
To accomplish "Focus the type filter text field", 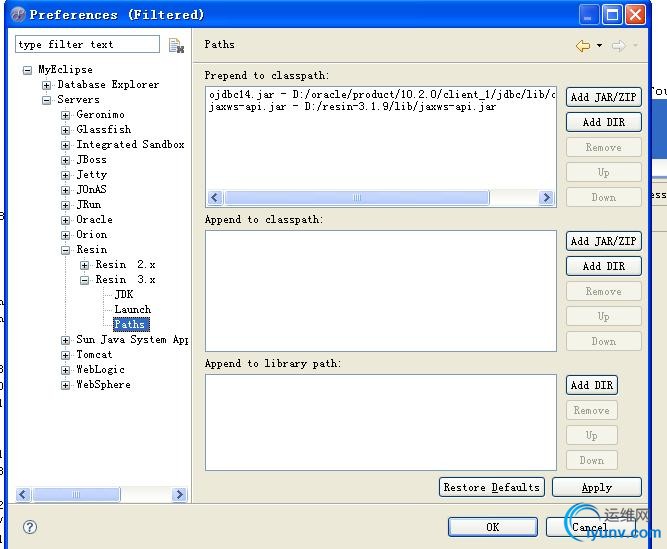I will pos(87,44).
